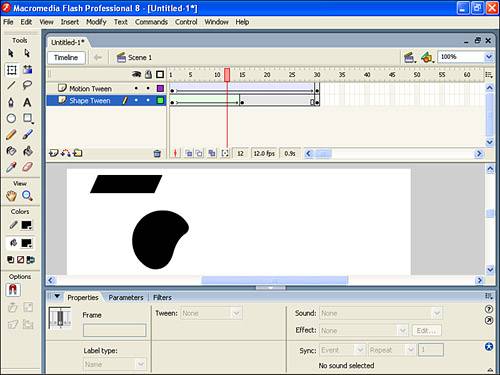The width and height of the screenshot is (500, 375).
Task: Toggle Snap to Objects magnet option
Action: click(x=13, y=290)
